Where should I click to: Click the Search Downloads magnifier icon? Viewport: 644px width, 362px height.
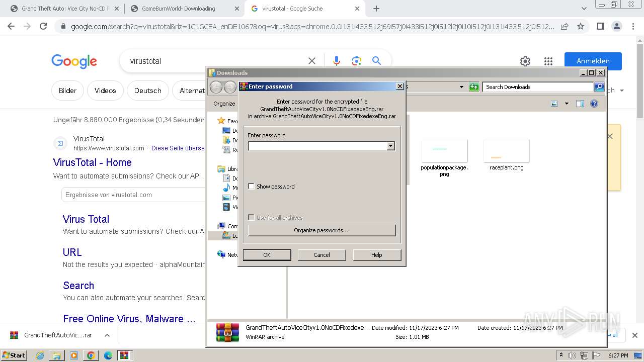[x=599, y=87]
